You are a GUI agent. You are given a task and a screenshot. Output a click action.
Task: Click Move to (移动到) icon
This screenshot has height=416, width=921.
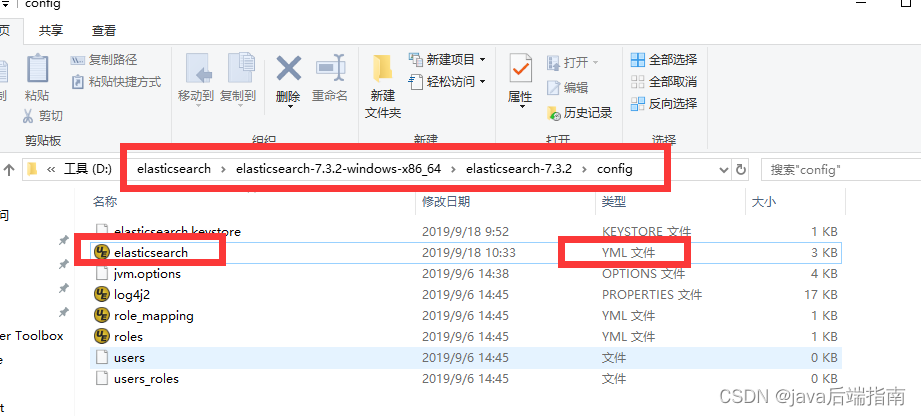tap(198, 69)
